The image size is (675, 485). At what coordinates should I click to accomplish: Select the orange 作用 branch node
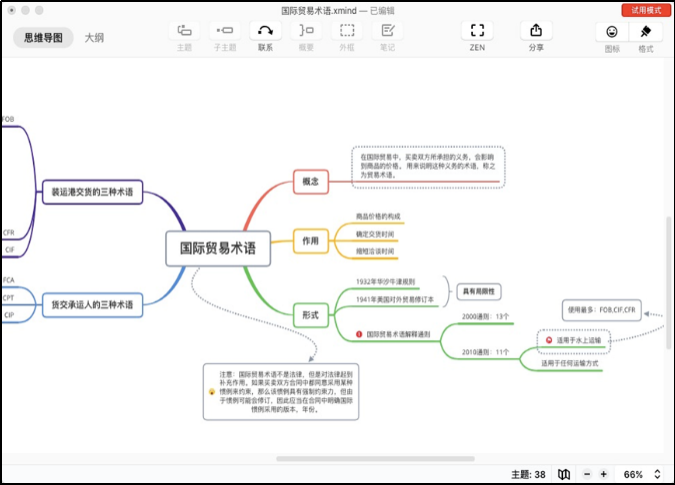(x=310, y=240)
